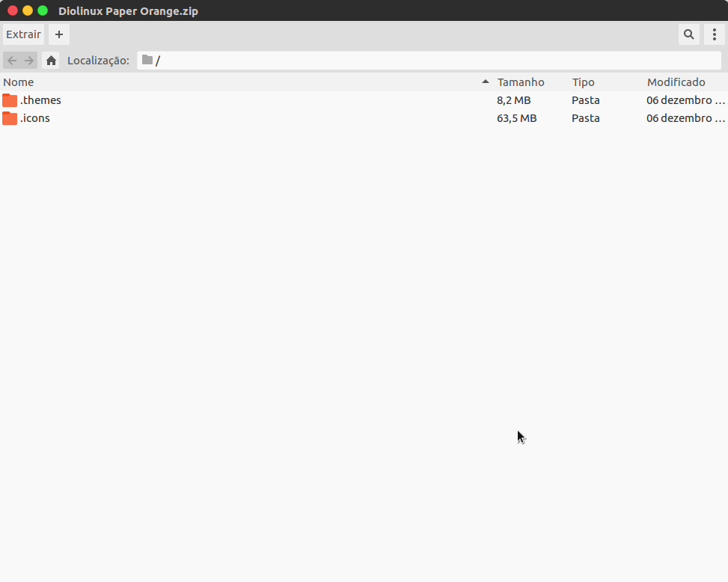This screenshot has width=728, height=582.
Task: Click the modified date of .themes
Action: pyautogui.click(x=686, y=100)
